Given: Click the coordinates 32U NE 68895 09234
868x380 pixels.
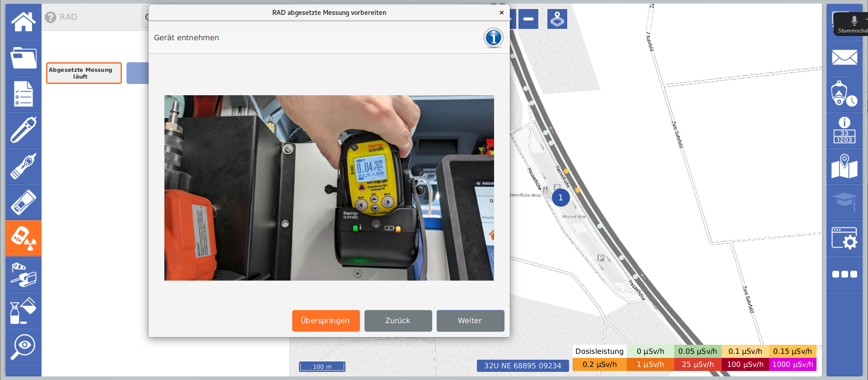Looking at the screenshot, I should [523, 366].
